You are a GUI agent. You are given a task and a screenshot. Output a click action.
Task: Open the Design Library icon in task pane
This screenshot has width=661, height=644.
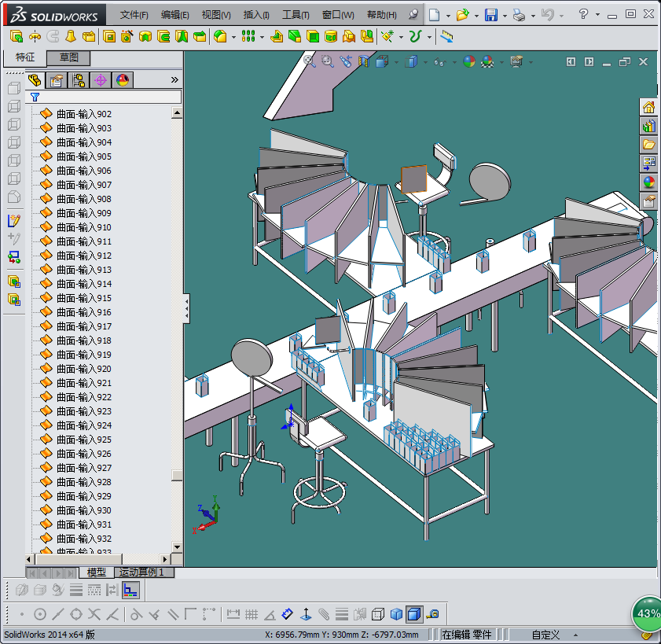click(x=648, y=126)
